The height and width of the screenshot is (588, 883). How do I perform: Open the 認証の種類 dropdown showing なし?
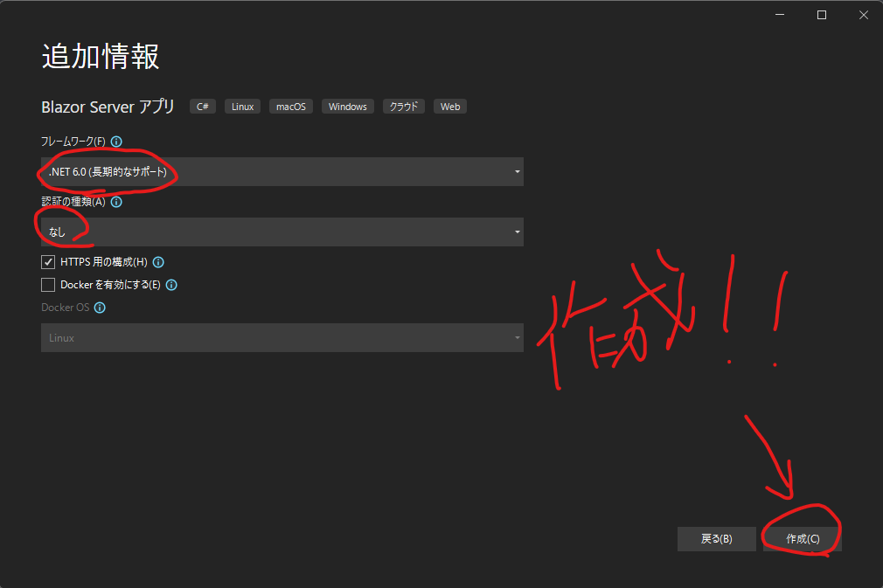tap(282, 232)
